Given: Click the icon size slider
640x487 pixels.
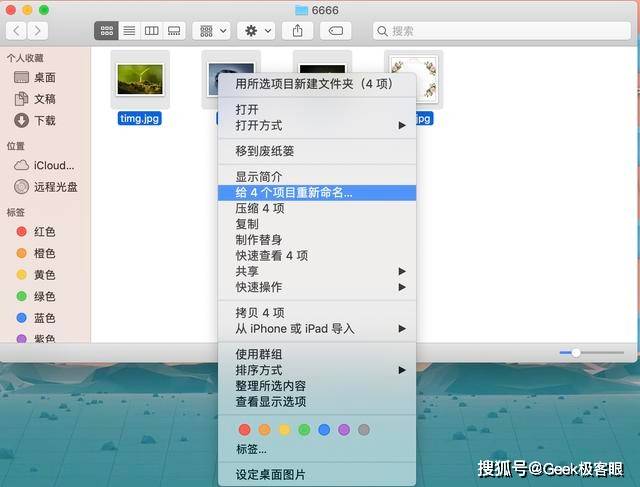Looking at the screenshot, I should (591, 352).
